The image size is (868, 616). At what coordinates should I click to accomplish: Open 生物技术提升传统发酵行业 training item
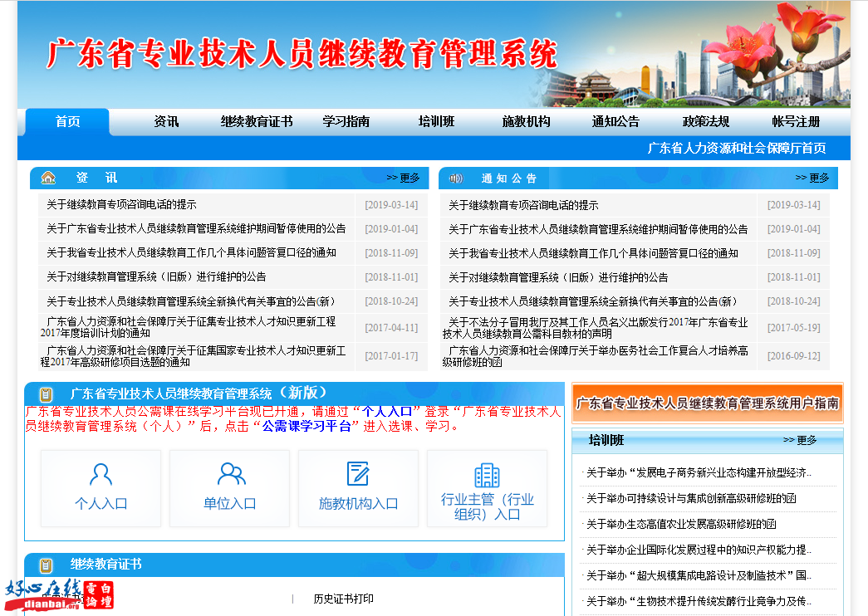(x=699, y=601)
